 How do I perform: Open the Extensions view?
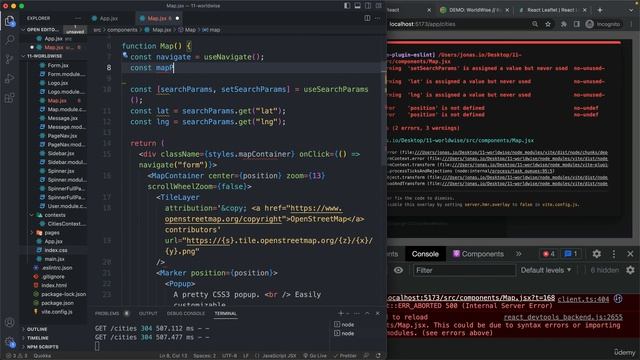[9, 98]
